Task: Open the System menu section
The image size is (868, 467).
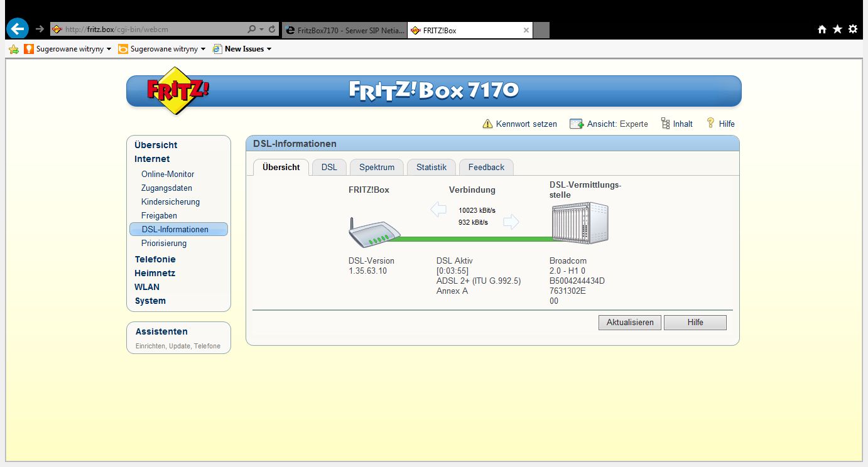Action: pyautogui.click(x=150, y=301)
